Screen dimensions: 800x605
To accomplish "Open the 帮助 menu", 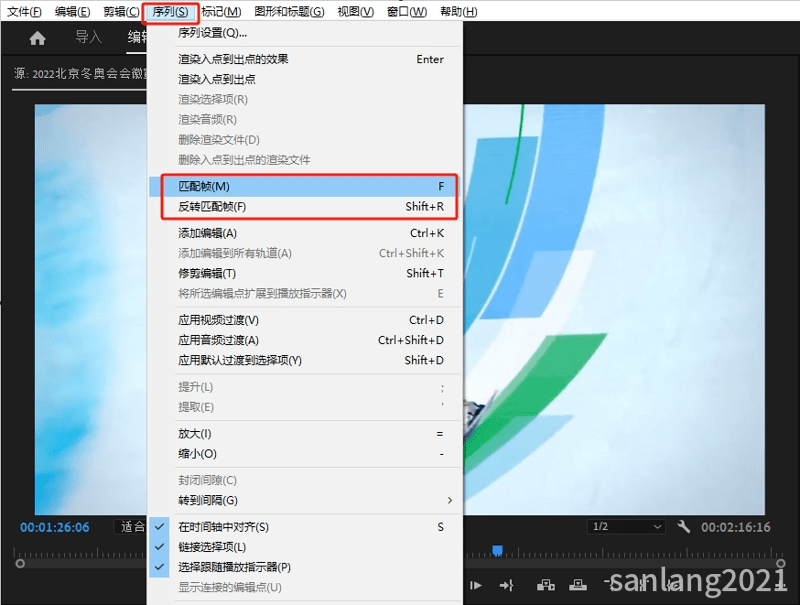I will click(459, 11).
